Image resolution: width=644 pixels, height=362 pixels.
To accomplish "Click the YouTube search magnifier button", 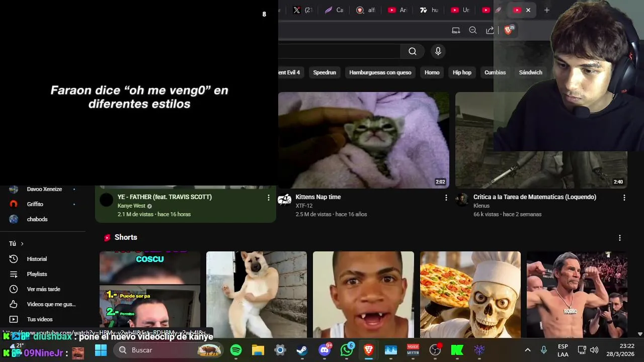I will (412, 51).
